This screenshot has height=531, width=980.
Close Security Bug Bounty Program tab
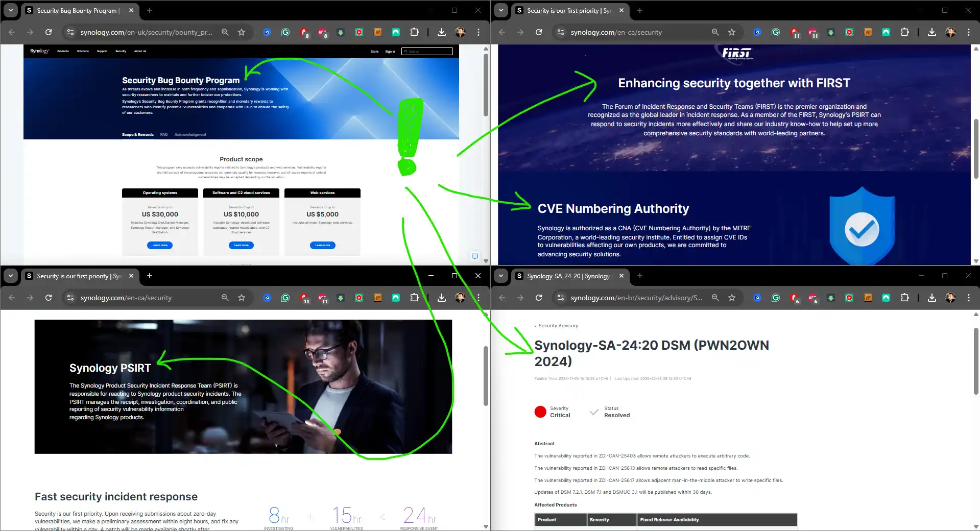(131, 10)
